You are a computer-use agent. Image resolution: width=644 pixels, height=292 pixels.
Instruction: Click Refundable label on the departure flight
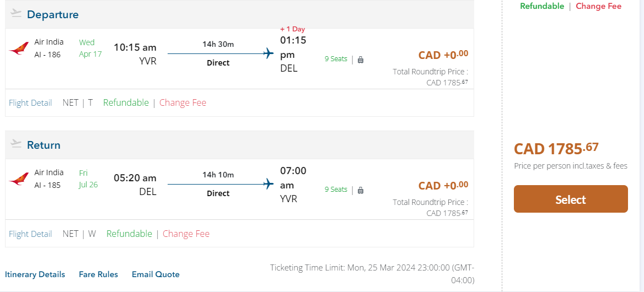click(x=126, y=102)
